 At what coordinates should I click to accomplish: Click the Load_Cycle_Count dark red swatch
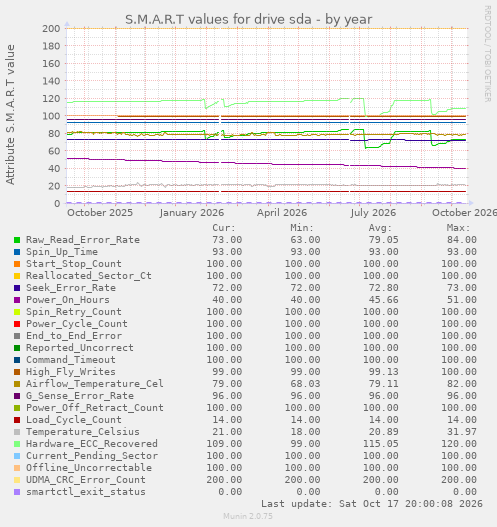pyautogui.click(x=17, y=420)
